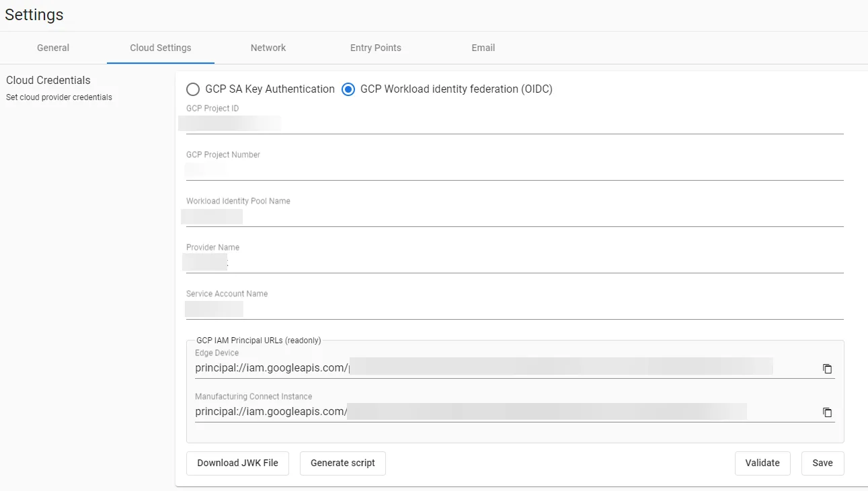
Task: Save the cloud settings
Action: 822,463
